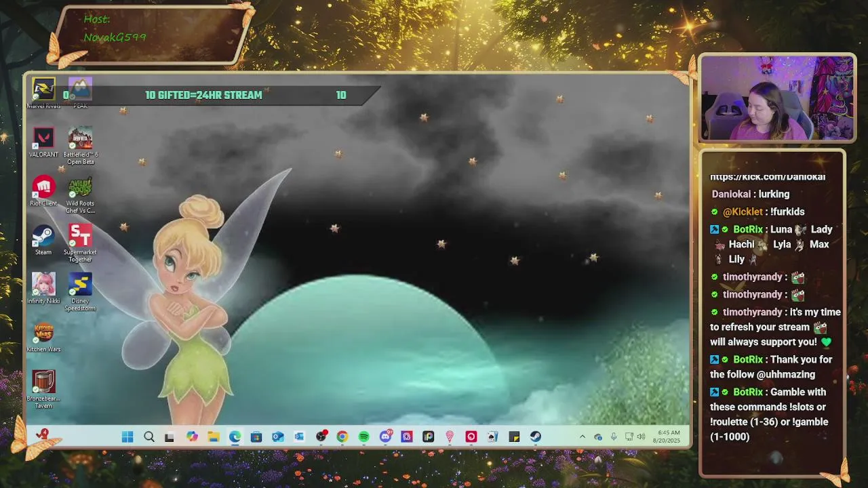The height and width of the screenshot is (488, 868).
Task: Open the Kitchen Wars shortcut
Action: (x=43, y=338)
